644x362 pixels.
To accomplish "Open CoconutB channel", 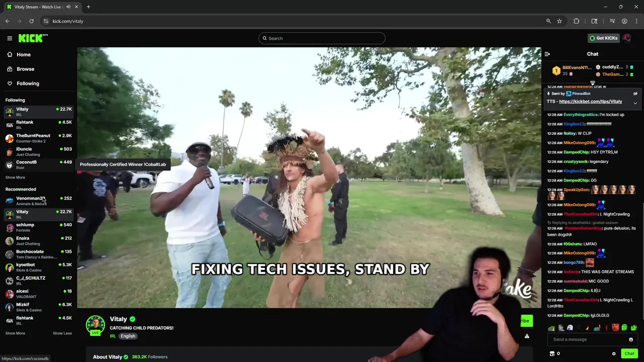I will coord(39,164).
